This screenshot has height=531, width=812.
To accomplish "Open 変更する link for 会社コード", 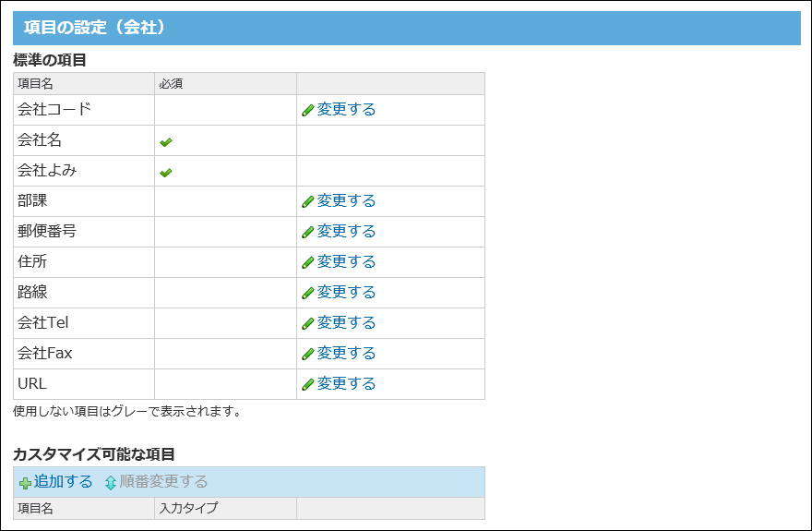I will [x=346, y=109].
